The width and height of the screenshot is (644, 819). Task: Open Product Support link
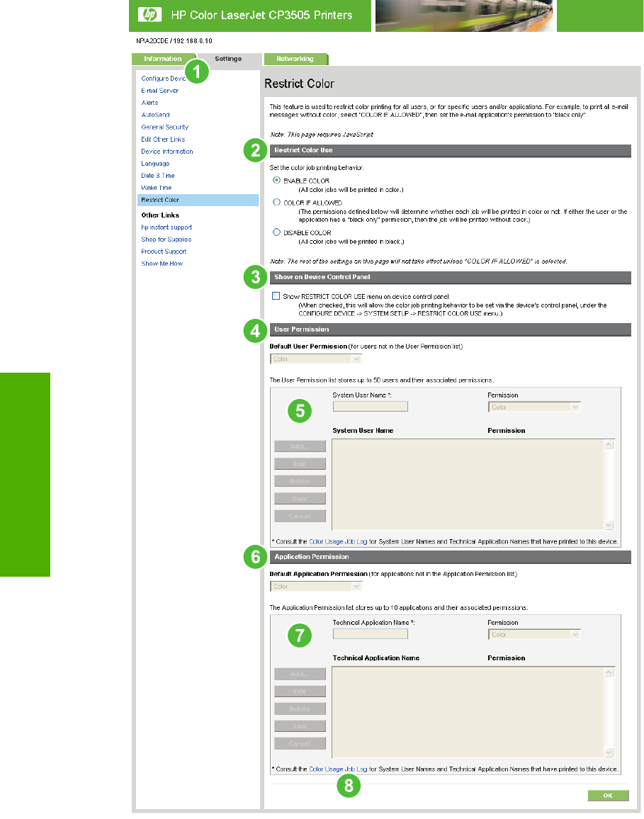[x=164, y=252]
